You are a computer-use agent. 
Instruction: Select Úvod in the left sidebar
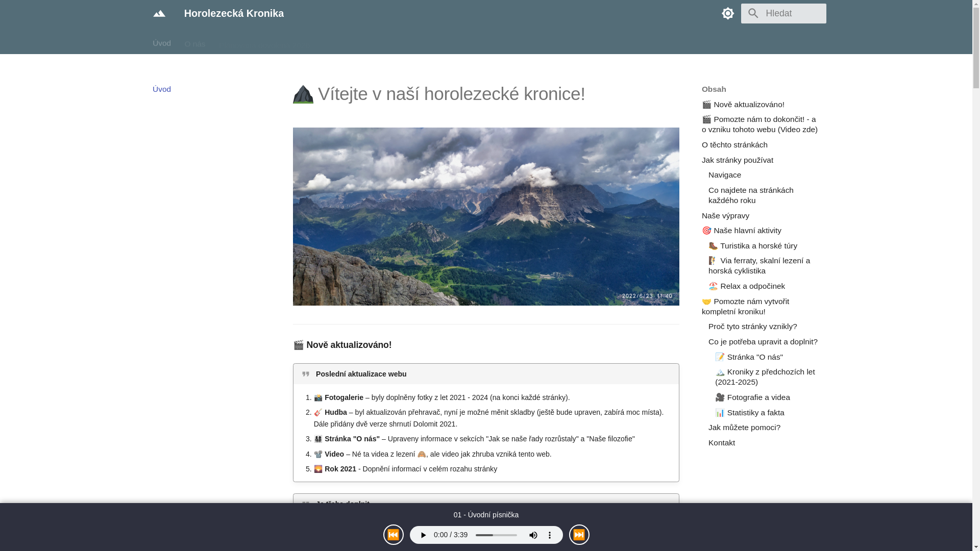pyautogui.click(x=162, y=89)
